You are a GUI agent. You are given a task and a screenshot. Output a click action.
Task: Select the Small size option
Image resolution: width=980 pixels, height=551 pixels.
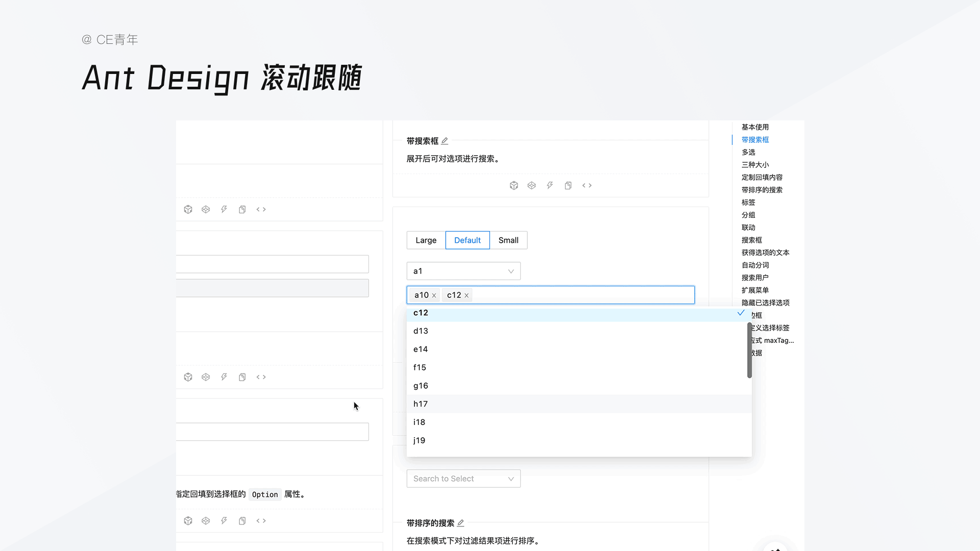508,240
